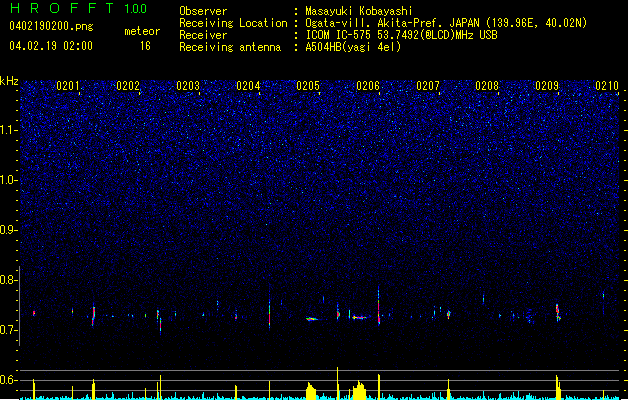629x400 pixels.
Task: Click the observer name Masayuki Kobayashi
Action: tap(359, 11)
